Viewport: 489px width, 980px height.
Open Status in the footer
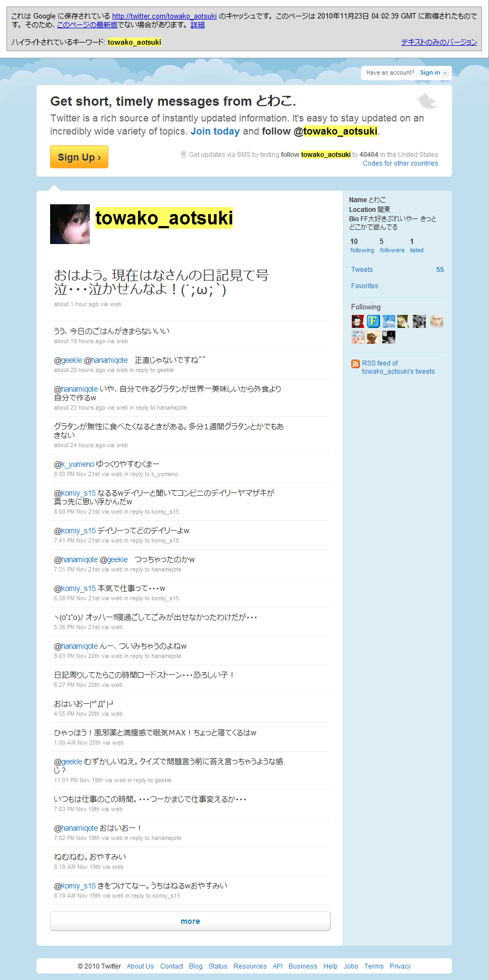tap(218, 966)
